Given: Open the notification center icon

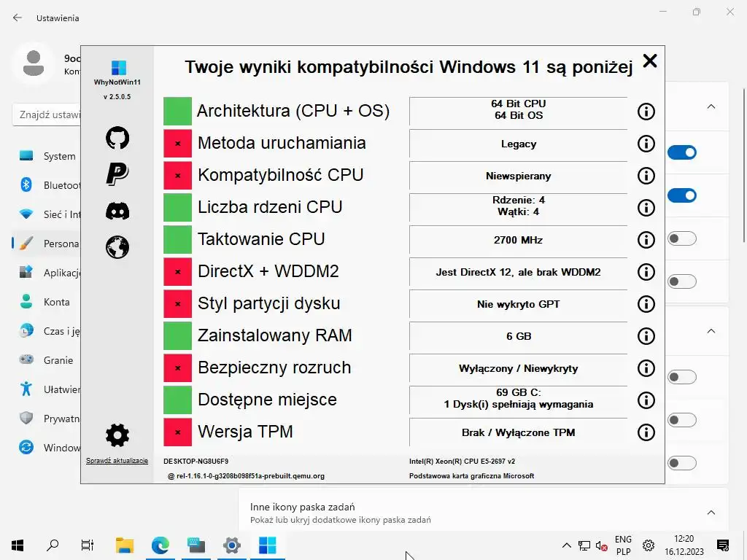Looking at the screenshot, I should (x=723, y=545).
